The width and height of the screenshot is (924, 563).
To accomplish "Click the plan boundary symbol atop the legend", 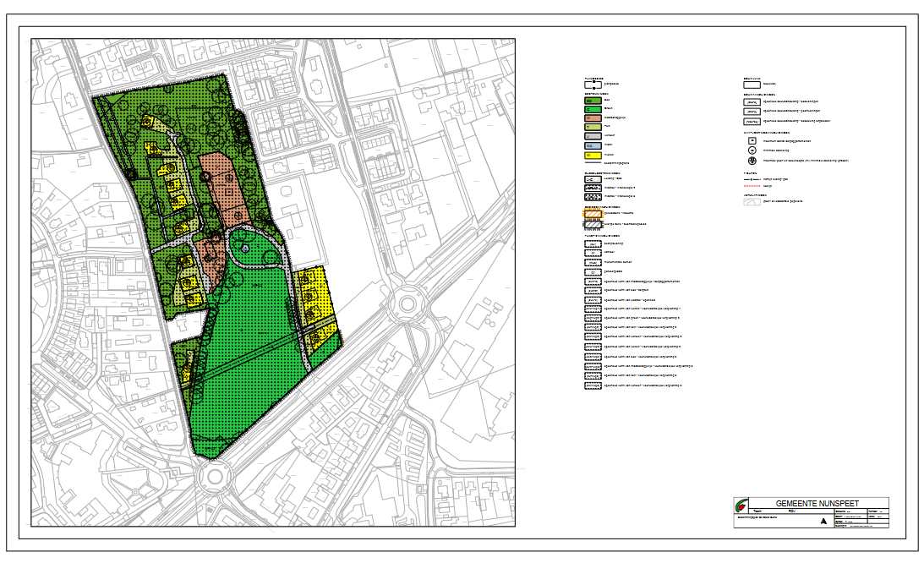I will click(592, 84).
